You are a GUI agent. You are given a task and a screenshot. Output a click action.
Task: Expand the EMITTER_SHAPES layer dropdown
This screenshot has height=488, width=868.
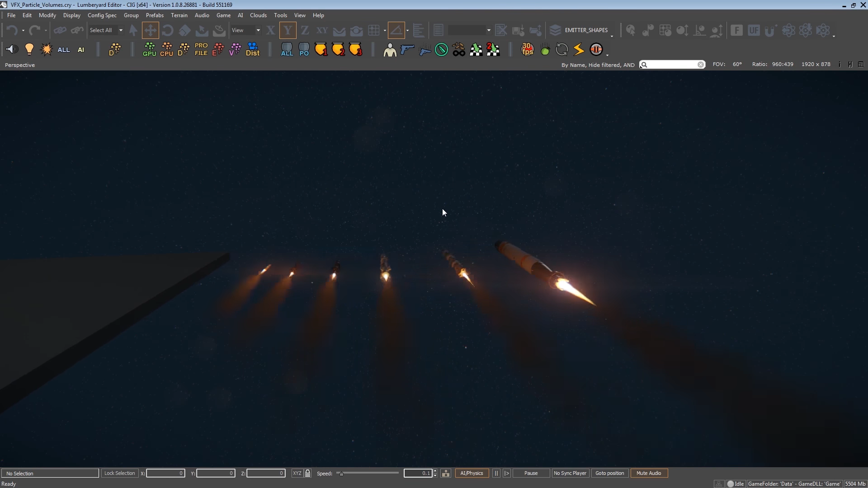(x=612, y=35)
